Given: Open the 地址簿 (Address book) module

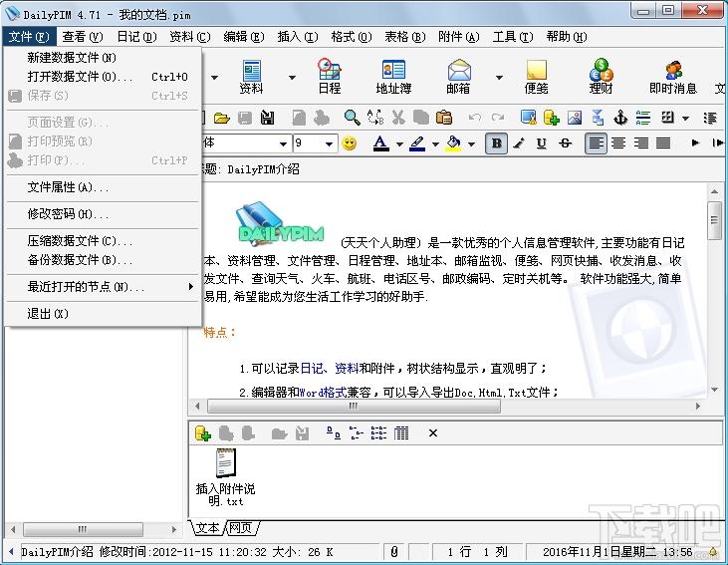Looking at the screenshot, I should point(393,77).
